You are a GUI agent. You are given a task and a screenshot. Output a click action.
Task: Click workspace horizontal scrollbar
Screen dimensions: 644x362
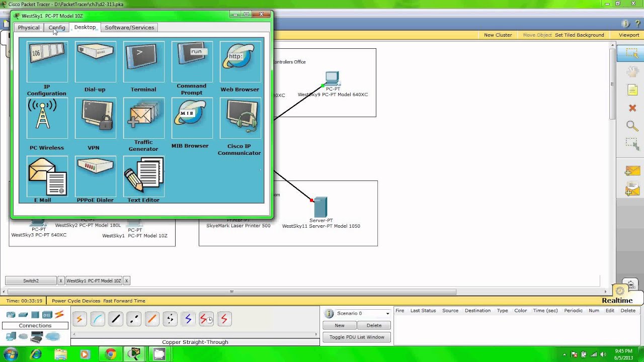point(232,291)
